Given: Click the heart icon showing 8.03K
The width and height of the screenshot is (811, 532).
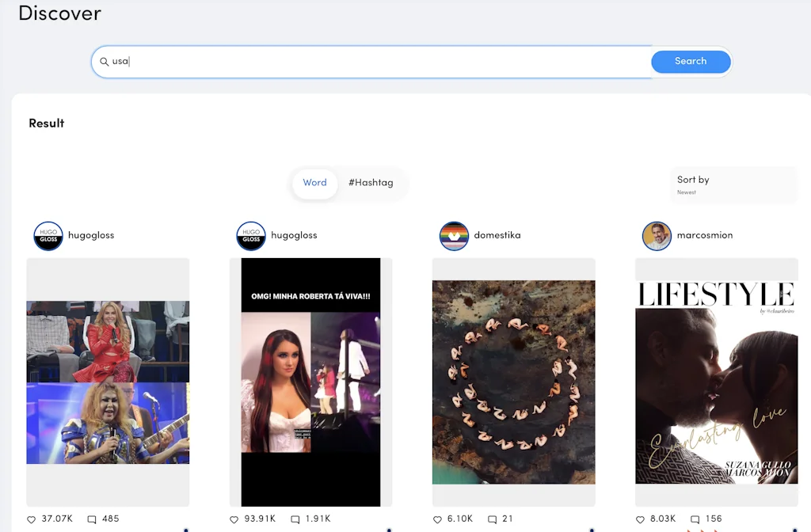Looking at the screenshot, I should pyautogui.click(x=640, y=519).
